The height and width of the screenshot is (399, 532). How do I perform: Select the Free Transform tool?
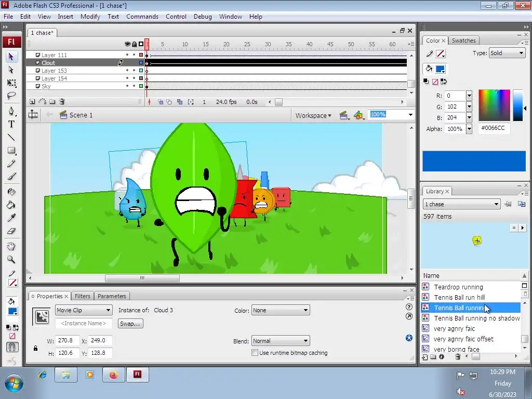[x=11, y=83]
